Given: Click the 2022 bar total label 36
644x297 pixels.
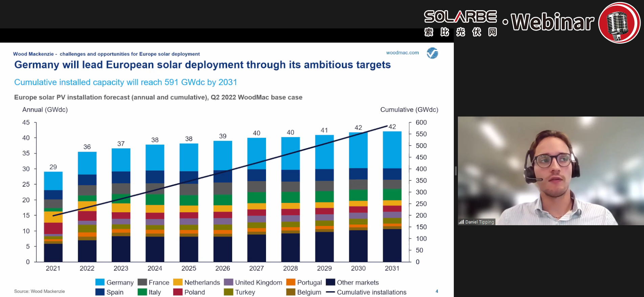Looking at the screenshot, I should [87, 147].
